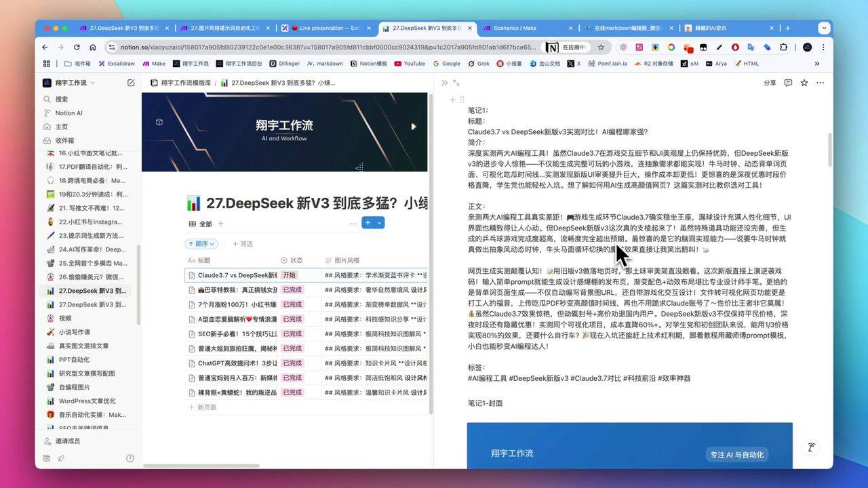Open the 顺序 sort dropdown

pos(201,243)
